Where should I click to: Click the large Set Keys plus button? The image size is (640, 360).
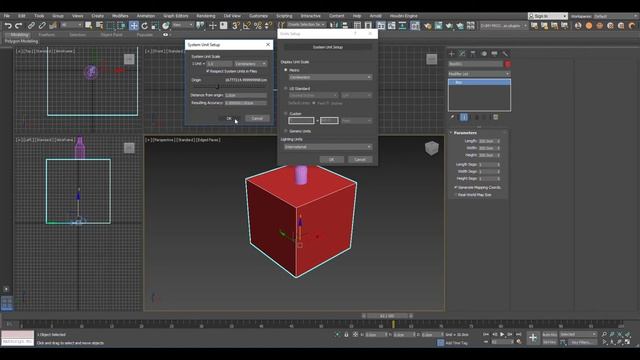coord(533,338)
